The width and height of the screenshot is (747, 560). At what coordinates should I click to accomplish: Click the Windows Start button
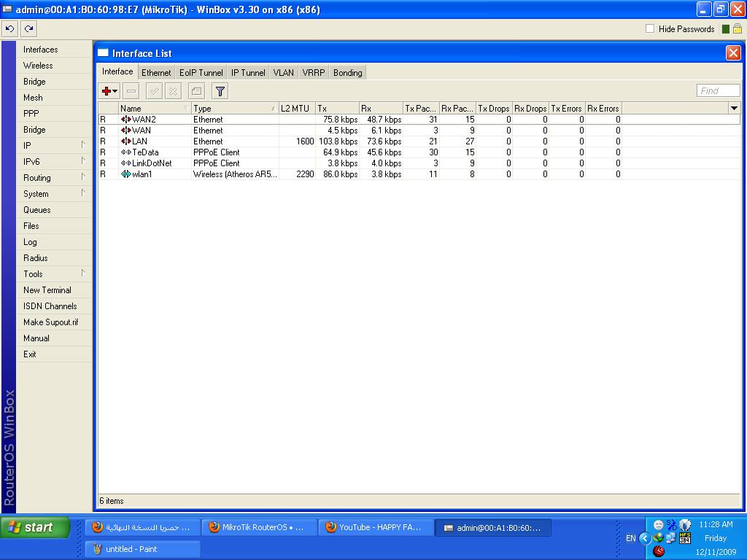pyautogui.click(x=35, y=527)
